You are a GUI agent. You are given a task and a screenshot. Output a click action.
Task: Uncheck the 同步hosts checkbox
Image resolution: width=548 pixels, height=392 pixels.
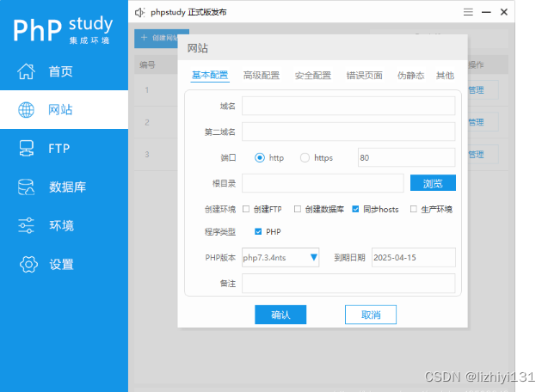pos(355,209)
